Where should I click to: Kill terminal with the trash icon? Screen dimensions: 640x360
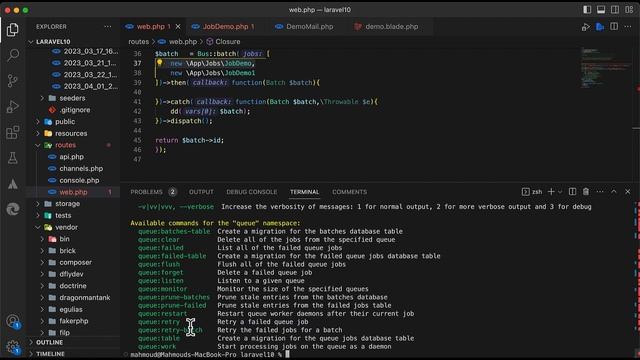pyautogui.click(x=586, y=191)
